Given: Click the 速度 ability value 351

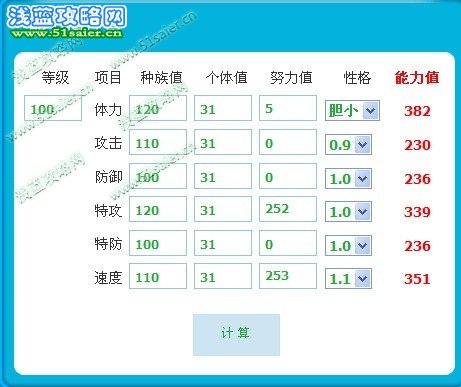Looking at the screenshot, I should click(x=417, y=279).
